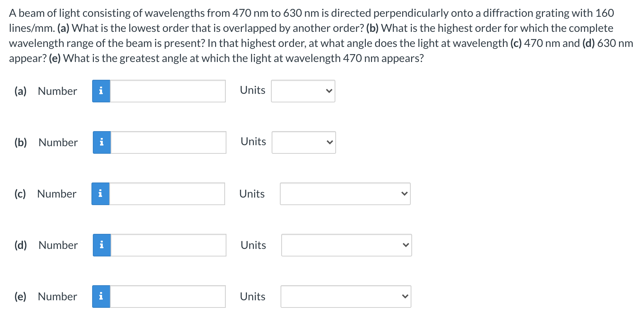This screenshot has width=644, height=315.
Task: Click the Number input for part (b)
Action: (169, 142)
